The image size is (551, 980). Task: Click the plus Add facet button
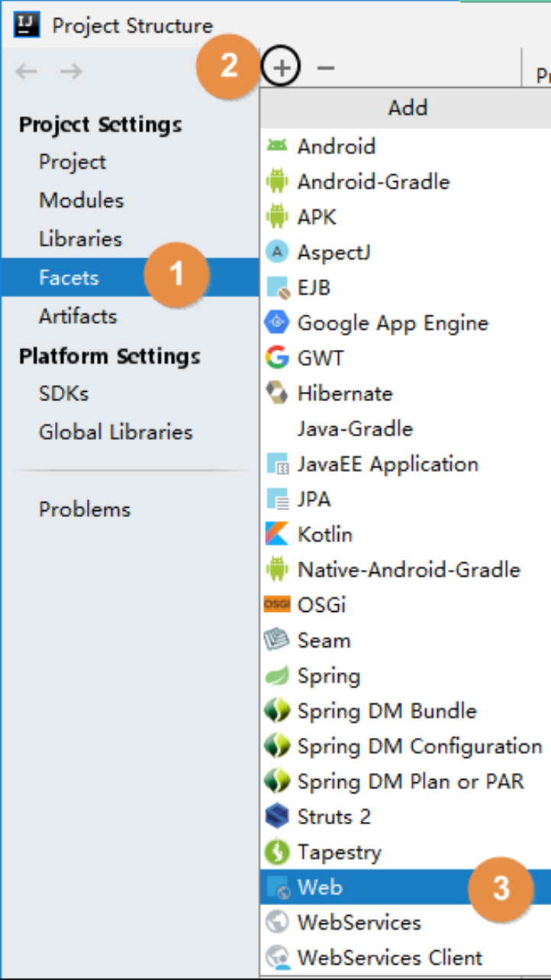(x=282, y=69)
